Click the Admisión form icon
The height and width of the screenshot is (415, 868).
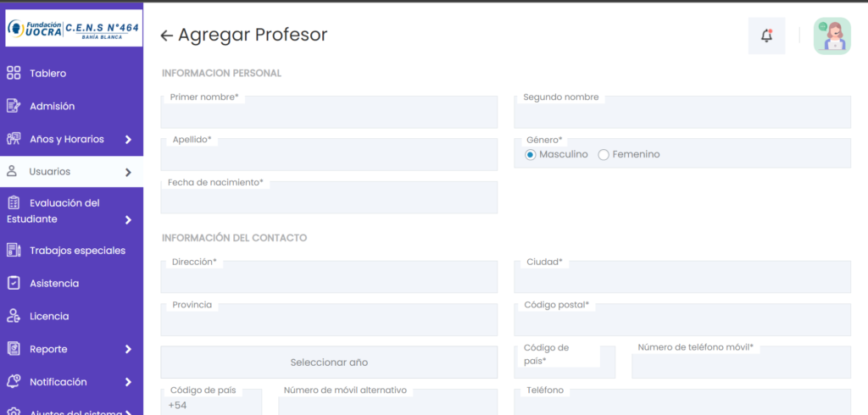14,106
